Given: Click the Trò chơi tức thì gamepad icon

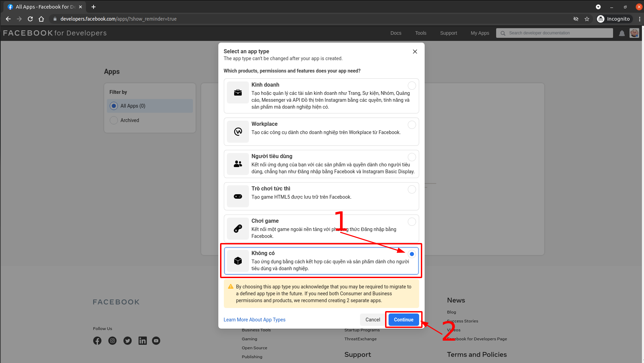Looking at the screenshot, I should pos(238,196).
